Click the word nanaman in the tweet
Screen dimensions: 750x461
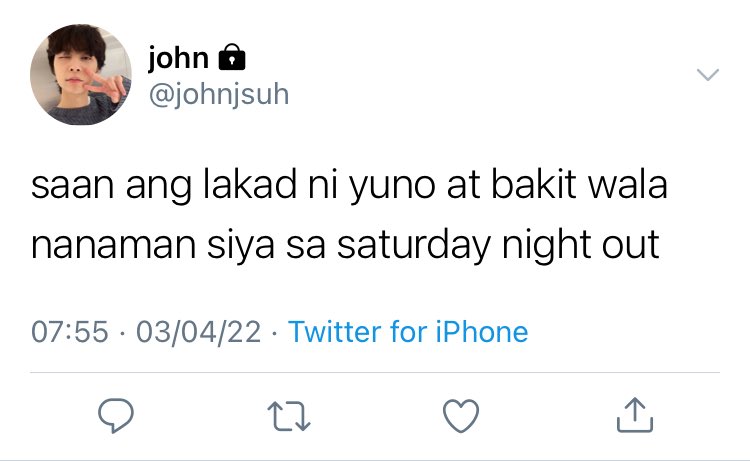click(114, 246)
